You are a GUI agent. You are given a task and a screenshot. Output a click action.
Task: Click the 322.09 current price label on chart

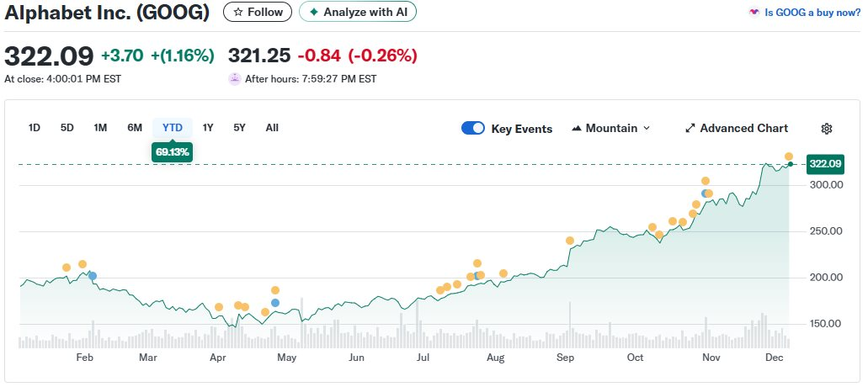[824, 163]
